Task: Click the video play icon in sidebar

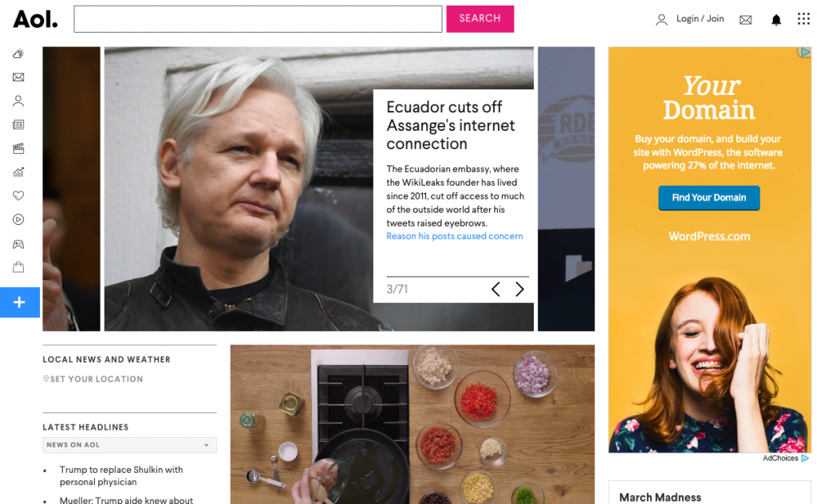Action: coord(18,220)
